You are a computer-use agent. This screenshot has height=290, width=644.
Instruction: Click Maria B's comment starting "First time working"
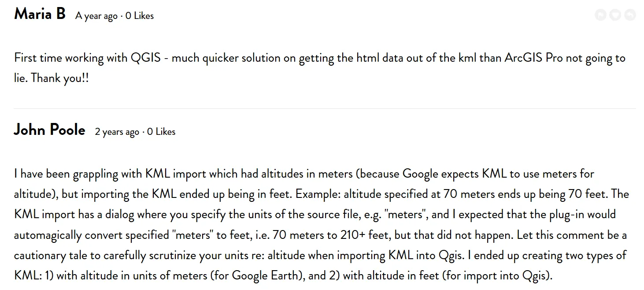tap(320, 68)
